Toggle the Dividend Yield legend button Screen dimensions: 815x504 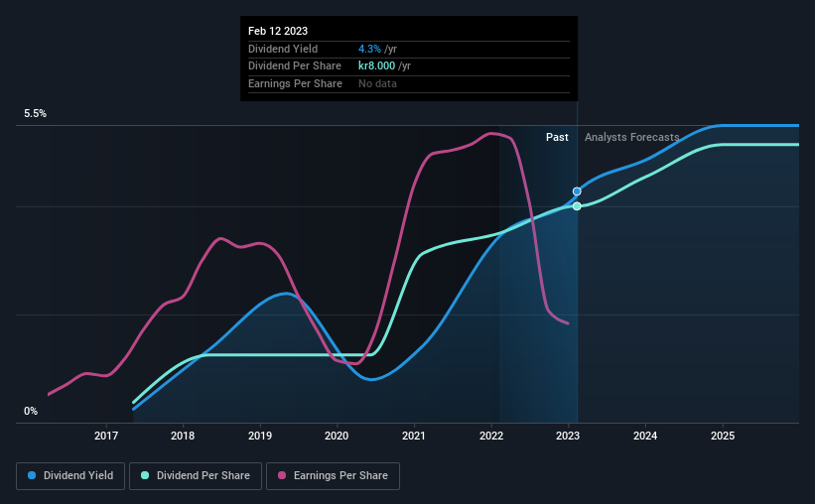pyautogui.click(x=70, y=476)
